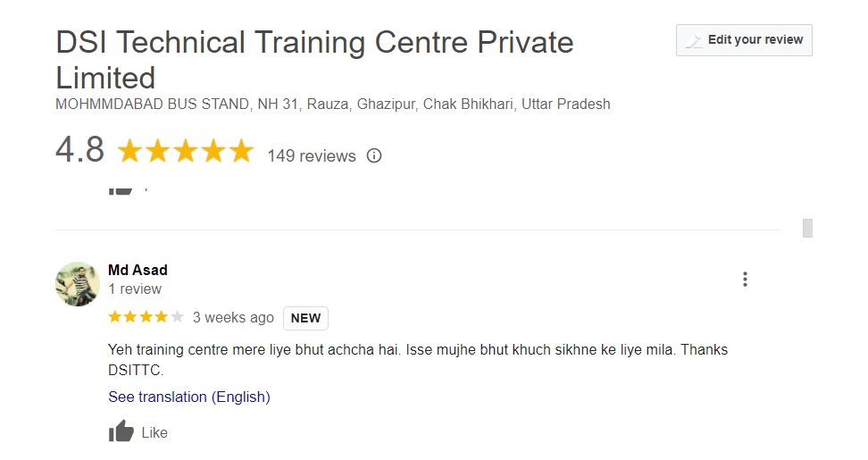Click the 1 review text under Md Asad
Image resolution: width=868 pixels, height=460 pixels.
(135, 289)
